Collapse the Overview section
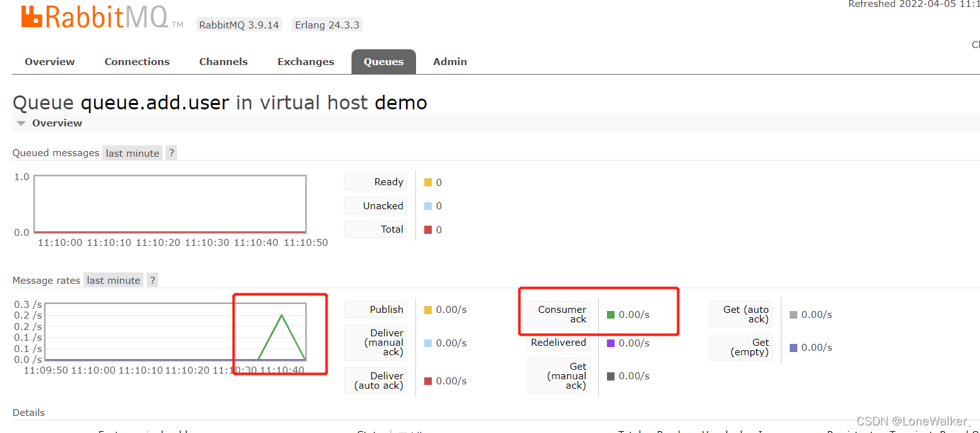This screenshot has height=433, width=980. [21, 123]
